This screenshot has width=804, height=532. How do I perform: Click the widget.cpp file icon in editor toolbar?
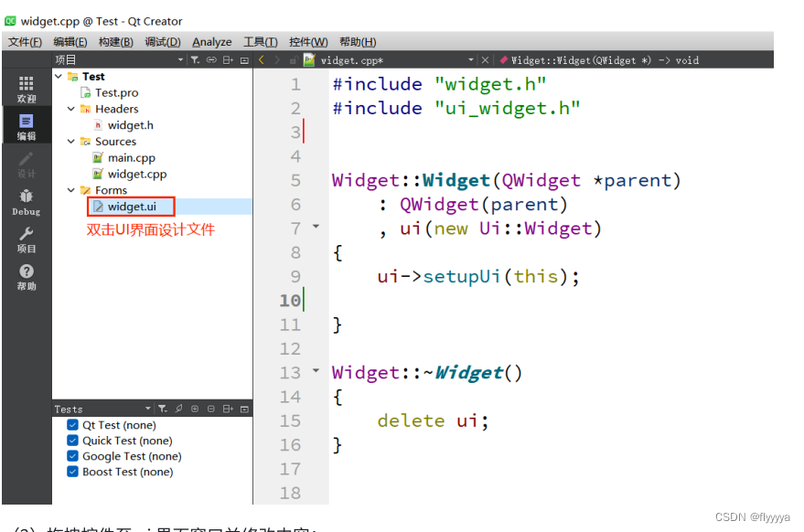point(309,60)
